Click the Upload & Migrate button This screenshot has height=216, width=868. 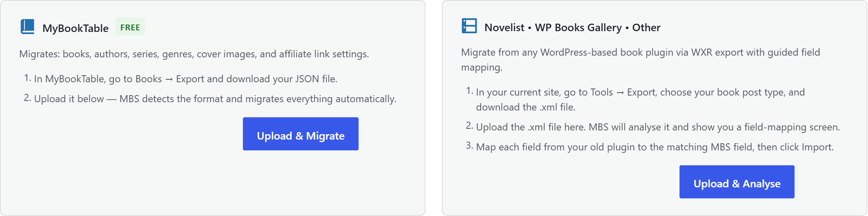(300, 134)
